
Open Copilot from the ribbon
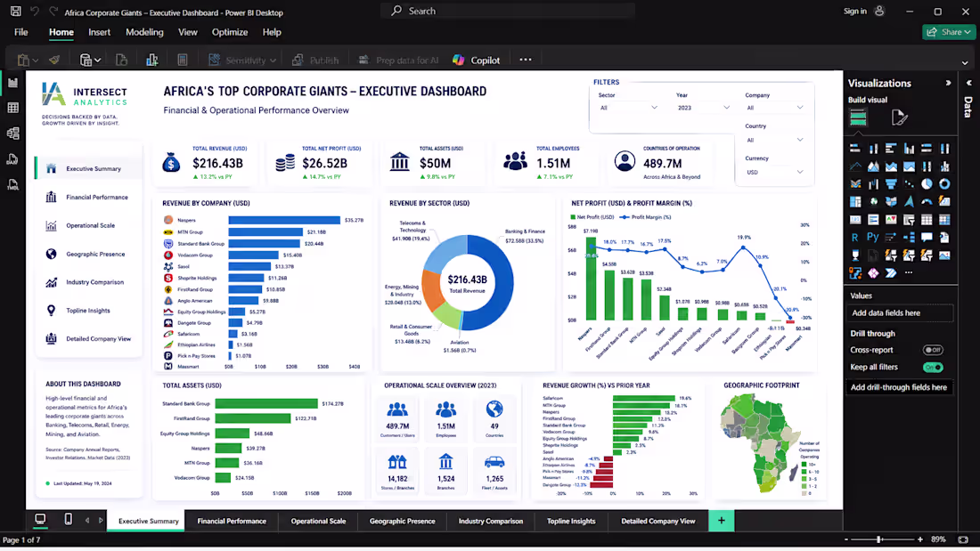[x=477, y=60]
